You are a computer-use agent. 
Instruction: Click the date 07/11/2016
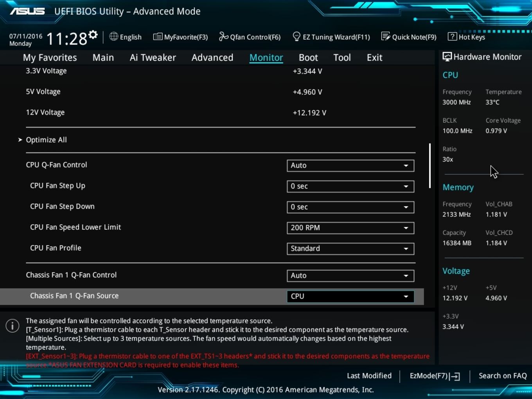click(26, 36)
